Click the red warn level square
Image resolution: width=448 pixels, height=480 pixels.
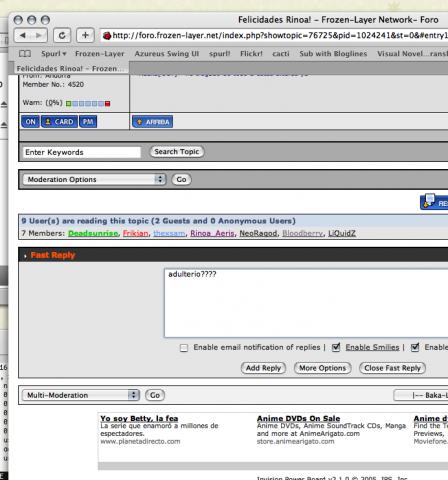107,104
